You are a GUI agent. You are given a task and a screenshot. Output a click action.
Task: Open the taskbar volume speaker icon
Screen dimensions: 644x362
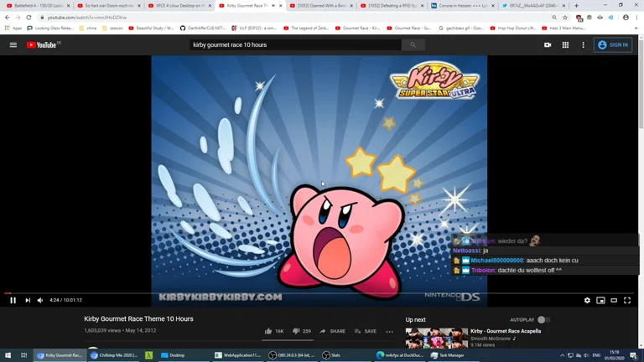point(586,355)
